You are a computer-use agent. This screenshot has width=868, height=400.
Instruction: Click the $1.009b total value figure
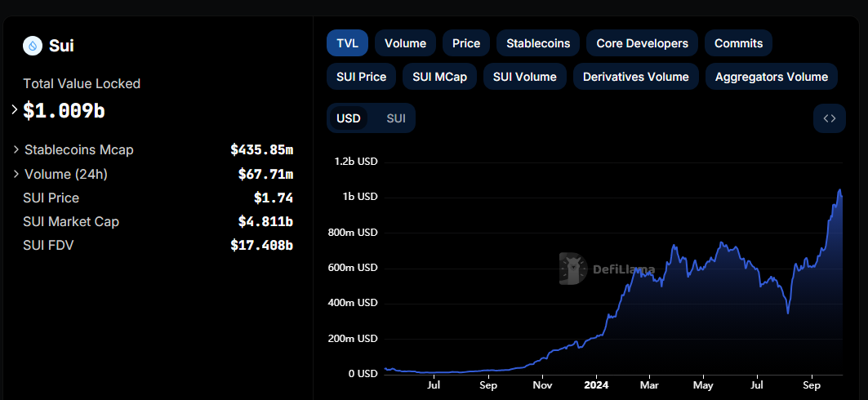[x=64, y=111]
